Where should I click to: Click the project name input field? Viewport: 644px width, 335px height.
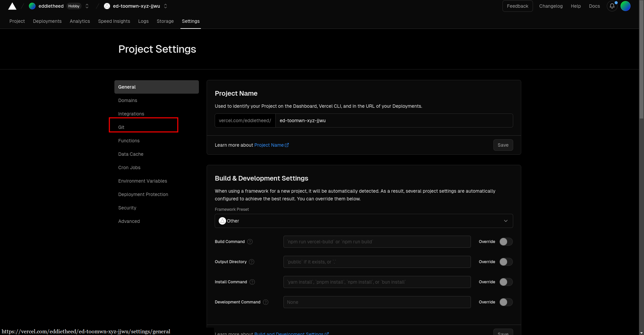394,121
